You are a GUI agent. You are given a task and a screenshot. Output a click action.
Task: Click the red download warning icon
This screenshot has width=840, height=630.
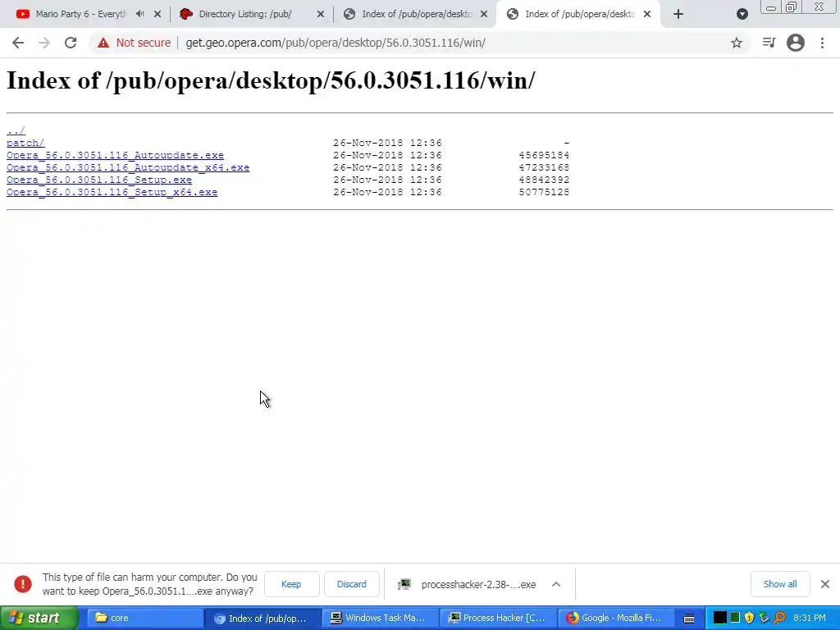23,584
